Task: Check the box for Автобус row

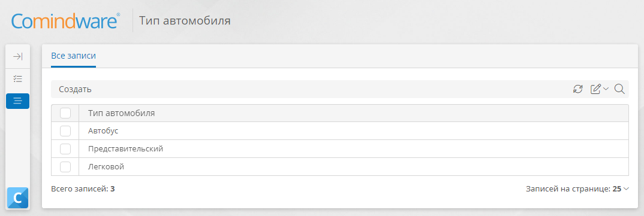Action: pos(65,131)
